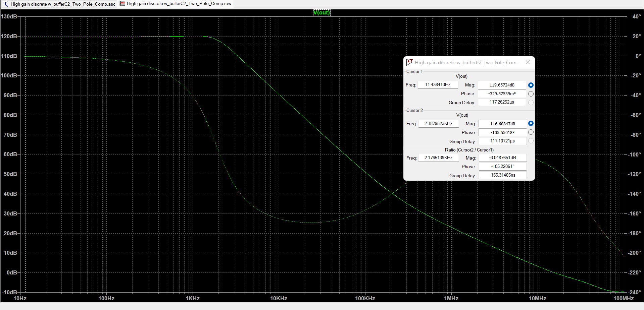Click the 0dB left axis label
The image size is (644, 310).
[x=12, y=272]
